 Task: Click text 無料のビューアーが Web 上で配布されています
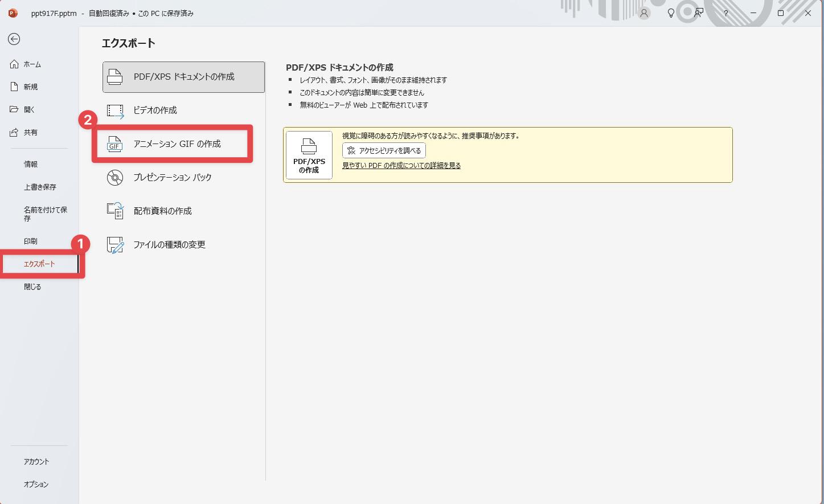364,105
